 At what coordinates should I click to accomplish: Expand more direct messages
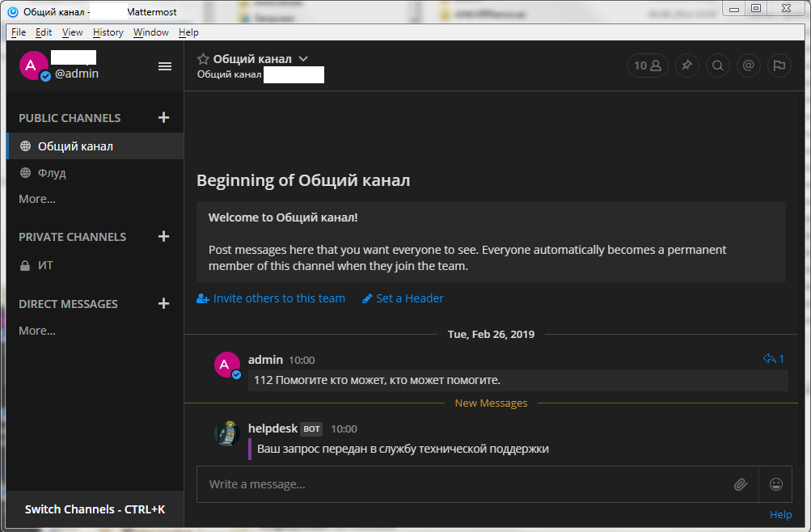[x=37, y=331]
